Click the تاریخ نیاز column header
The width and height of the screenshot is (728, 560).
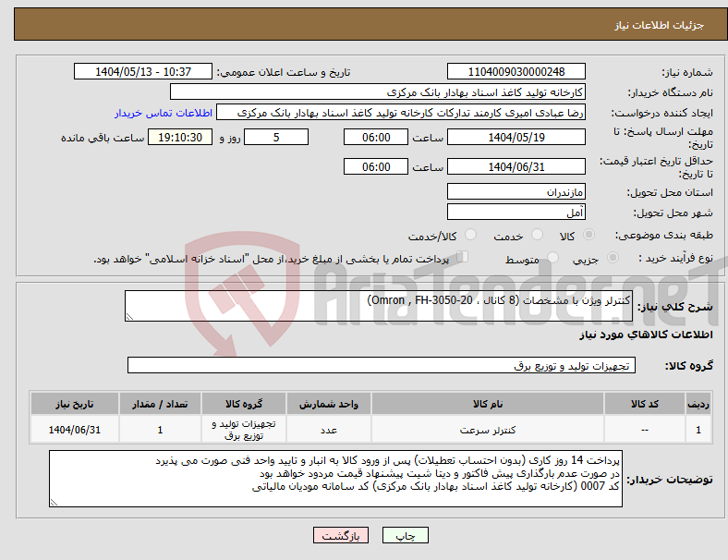click(75, 404)
